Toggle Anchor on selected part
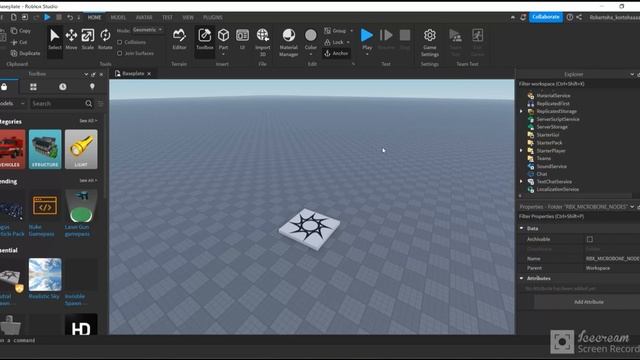Image resolution: width=640 pixels, height=360 pixels. 336,53
